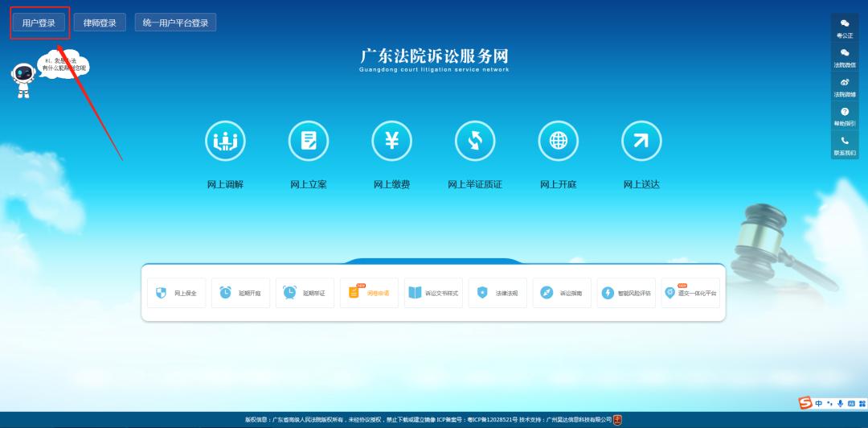Select 网上举证质证 evidence exchange icon
This screenshot has width=868, height=428.
[x=475, y=141]
